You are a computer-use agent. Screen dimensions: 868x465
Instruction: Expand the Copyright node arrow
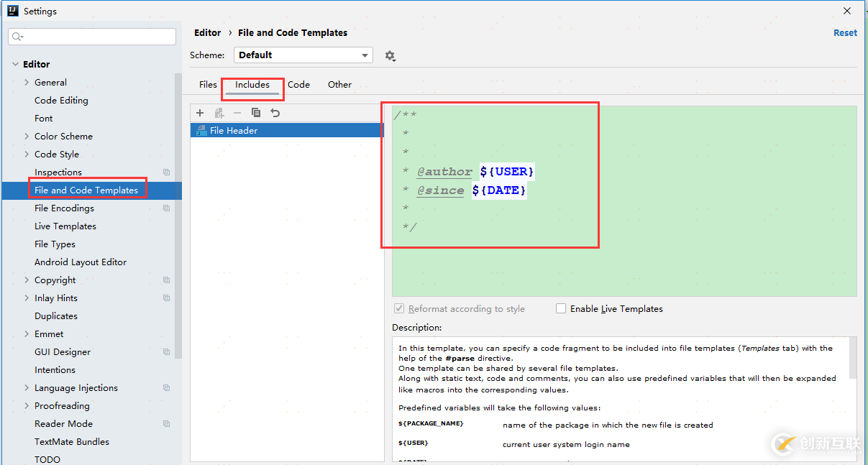[27, 280]
